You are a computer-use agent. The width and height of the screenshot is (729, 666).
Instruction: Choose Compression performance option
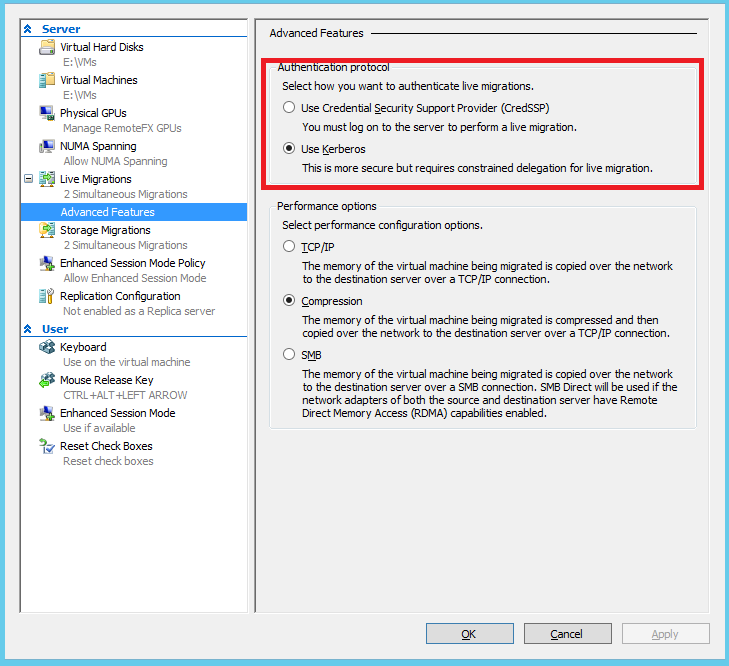(289, 300)
